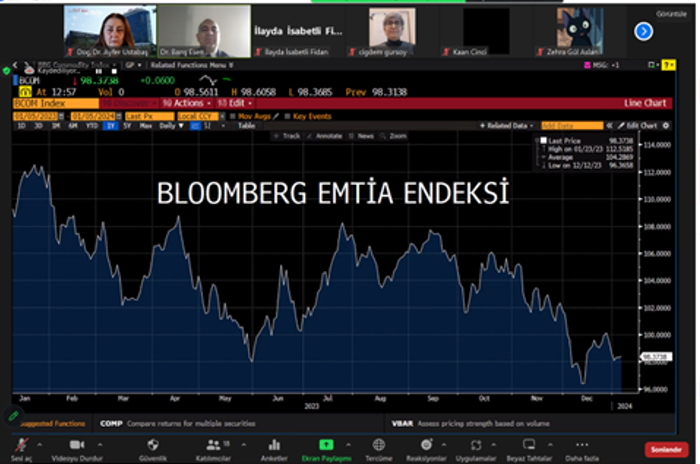The height and width of the screenshot is (464, 700).
Task: Open the Beyaz Tahtalar whiteboard icon
Action: pos(528,445)
